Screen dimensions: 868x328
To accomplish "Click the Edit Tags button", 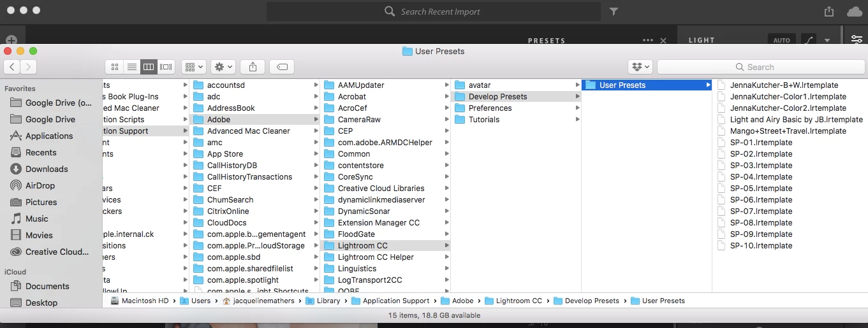I will tap(282, 66).
